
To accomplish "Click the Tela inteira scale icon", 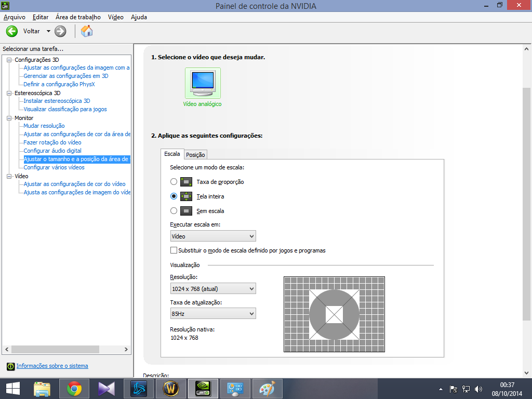I will pos(187,196).
